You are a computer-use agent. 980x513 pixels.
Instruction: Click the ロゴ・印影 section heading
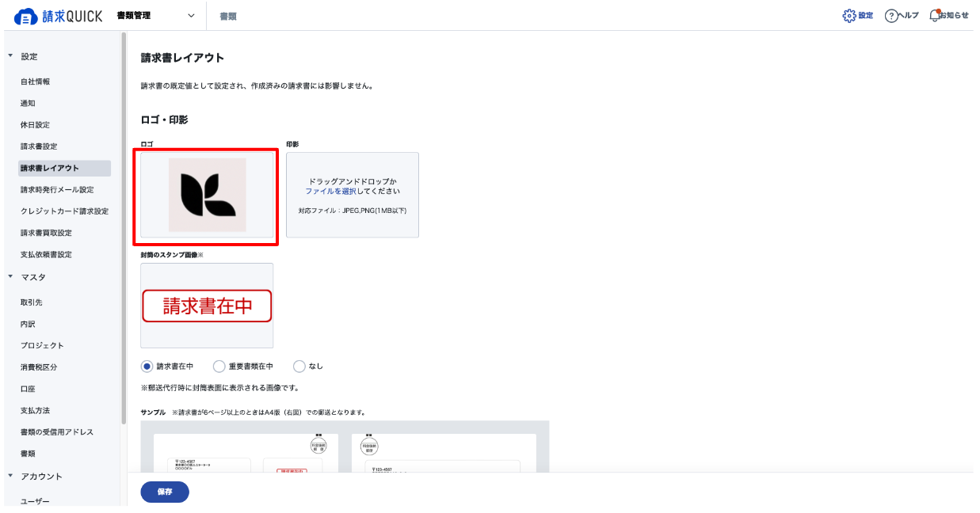coord(164,120)
